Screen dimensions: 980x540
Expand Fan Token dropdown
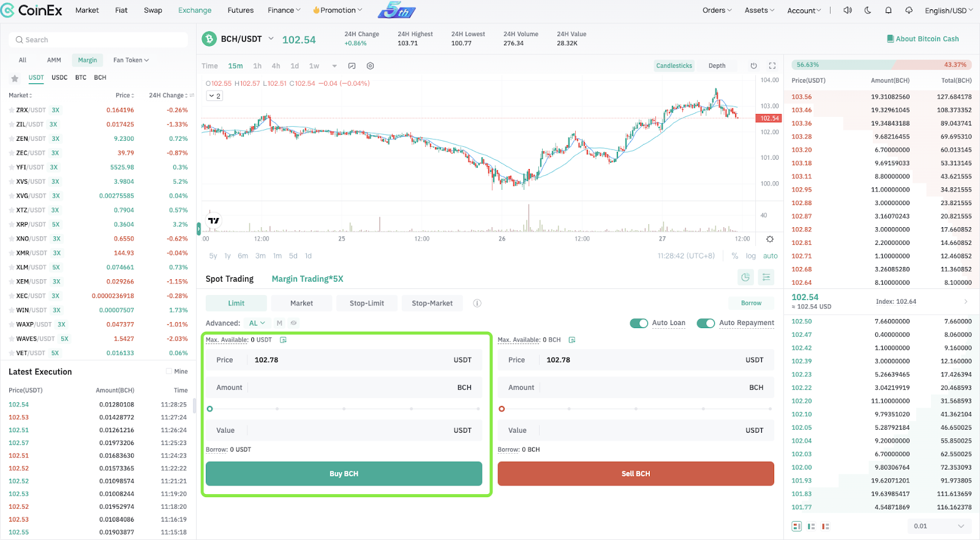click(x=131, y=60)
